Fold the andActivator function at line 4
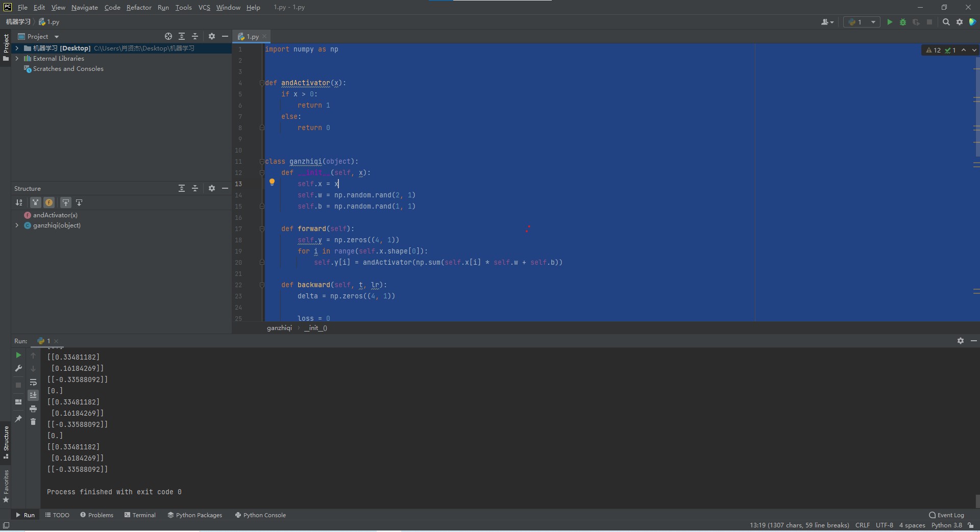 tap(262, 83)
